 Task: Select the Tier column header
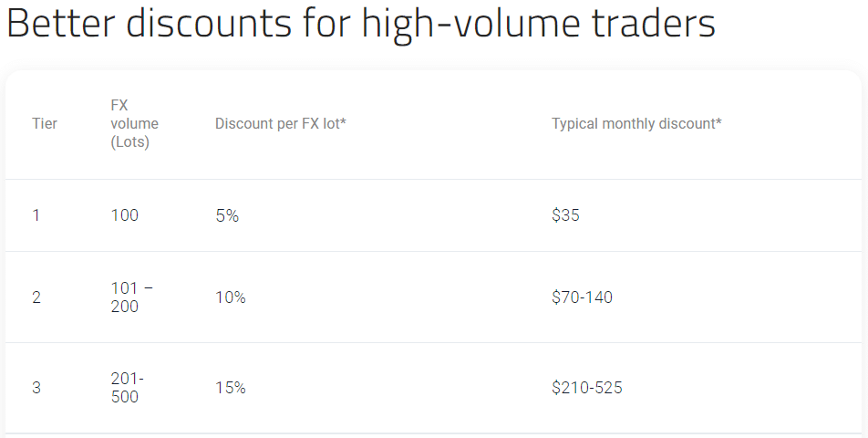(45, 123)
